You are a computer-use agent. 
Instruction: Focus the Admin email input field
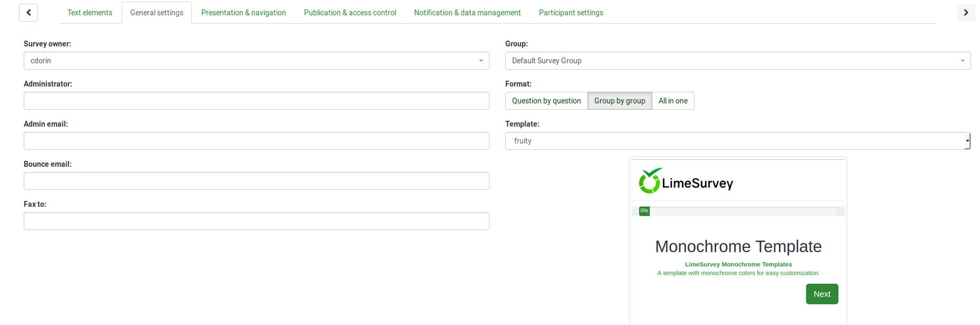pos(256,141)
